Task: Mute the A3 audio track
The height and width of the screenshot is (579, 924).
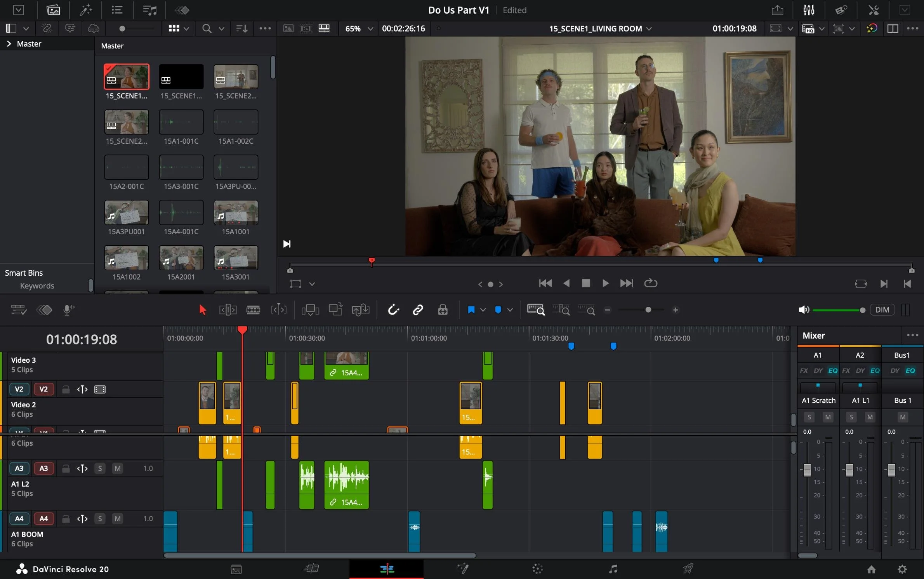Action: [x=117, y=469]
